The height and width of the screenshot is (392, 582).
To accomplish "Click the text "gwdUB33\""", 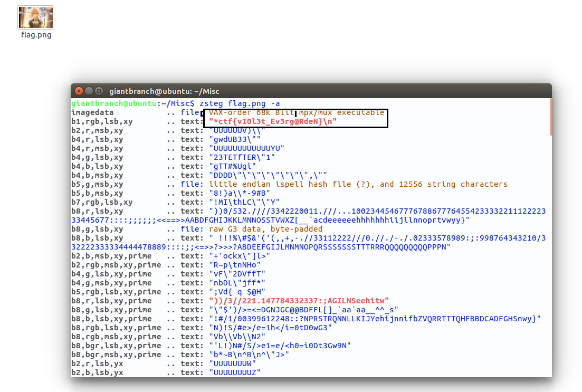I will 235,140.
